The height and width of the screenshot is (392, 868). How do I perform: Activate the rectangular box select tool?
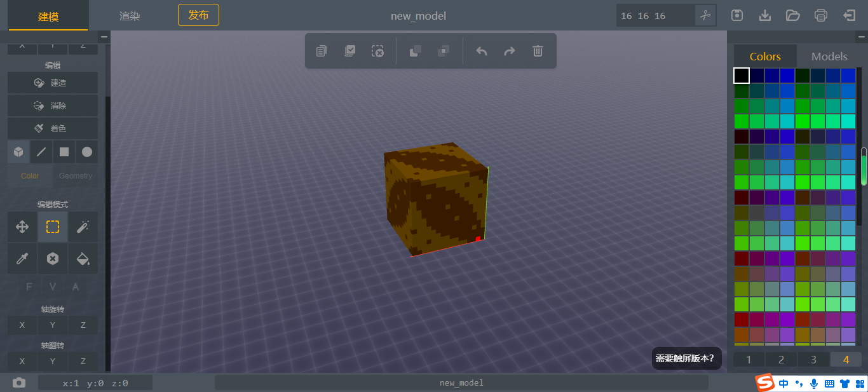pyautogui.click(x=53, y=227)
